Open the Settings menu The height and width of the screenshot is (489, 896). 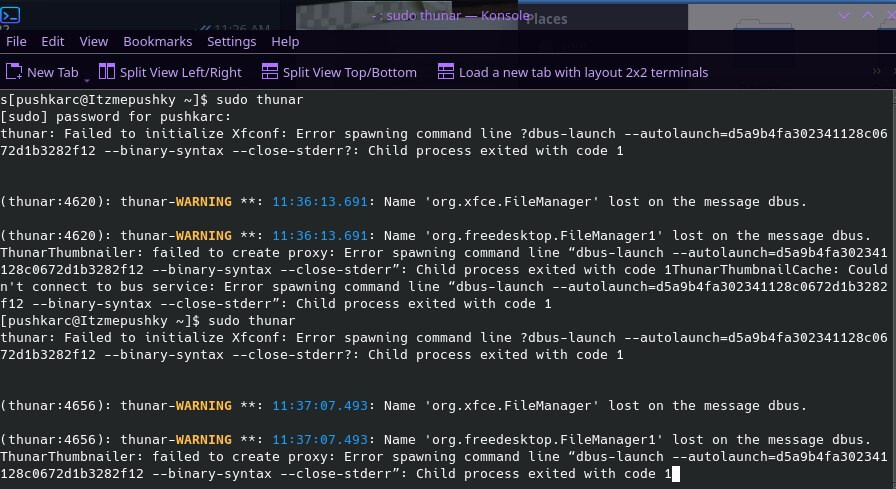point(232,41)
